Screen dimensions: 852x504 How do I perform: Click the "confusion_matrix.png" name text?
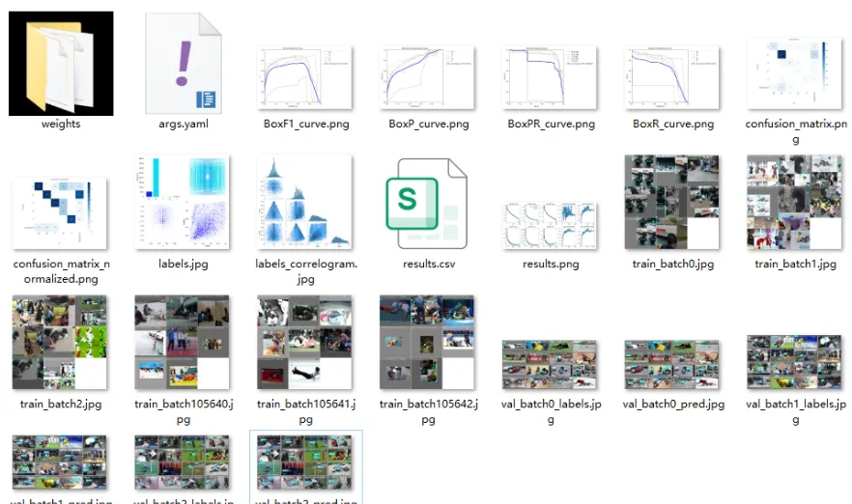[796, 131]
